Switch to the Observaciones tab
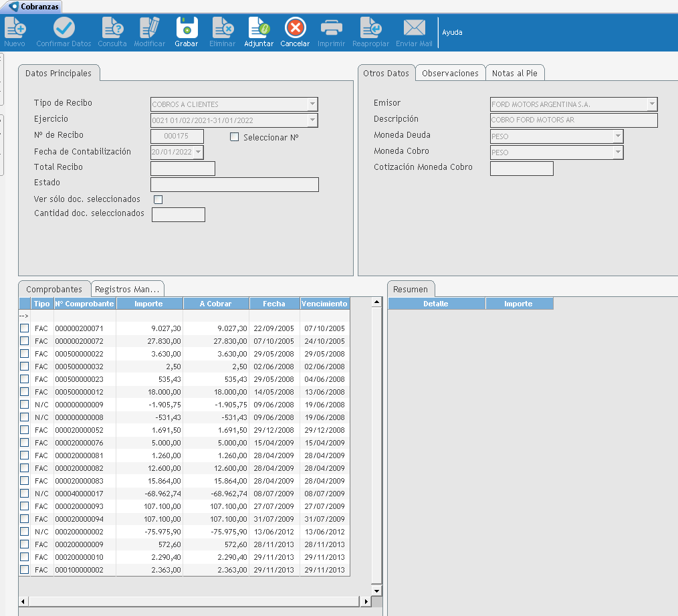The image size is (678, 616). point(450,74)
